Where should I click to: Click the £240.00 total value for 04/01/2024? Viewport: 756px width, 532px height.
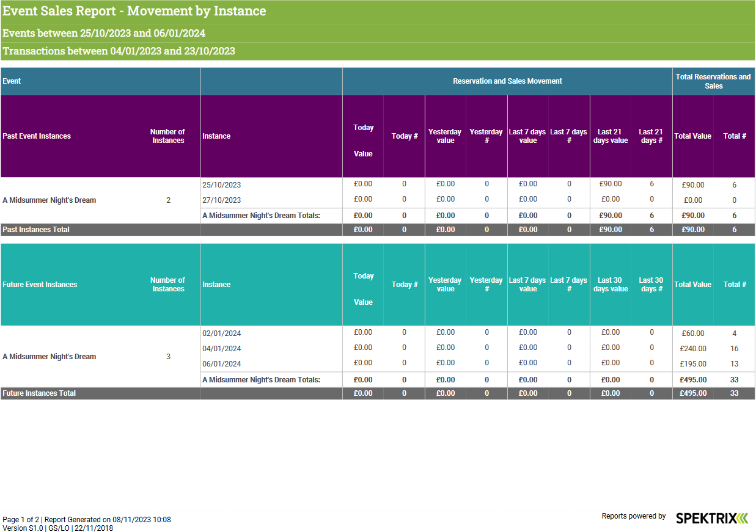pyautogui.click(x=693, y=349)
